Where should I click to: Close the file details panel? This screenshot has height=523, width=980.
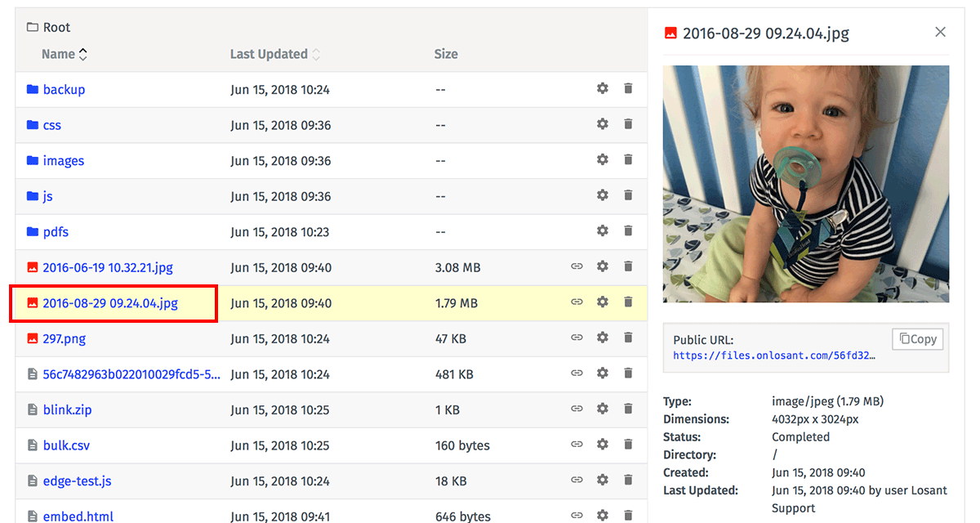pos(940,32)
